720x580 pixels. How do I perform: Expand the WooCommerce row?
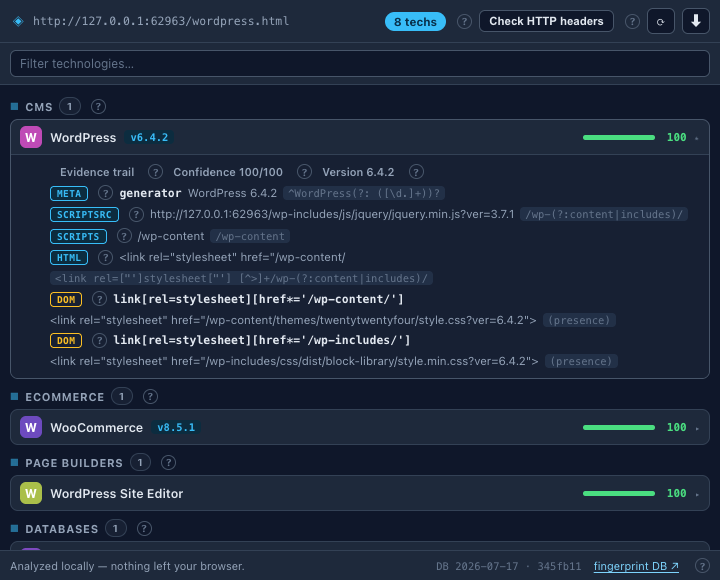[x=360, y=427]
